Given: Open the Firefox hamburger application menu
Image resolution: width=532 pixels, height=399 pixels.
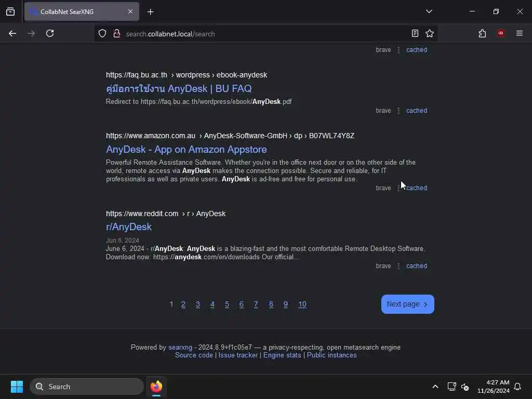Looking at the screenshot, I should (519, 33).
